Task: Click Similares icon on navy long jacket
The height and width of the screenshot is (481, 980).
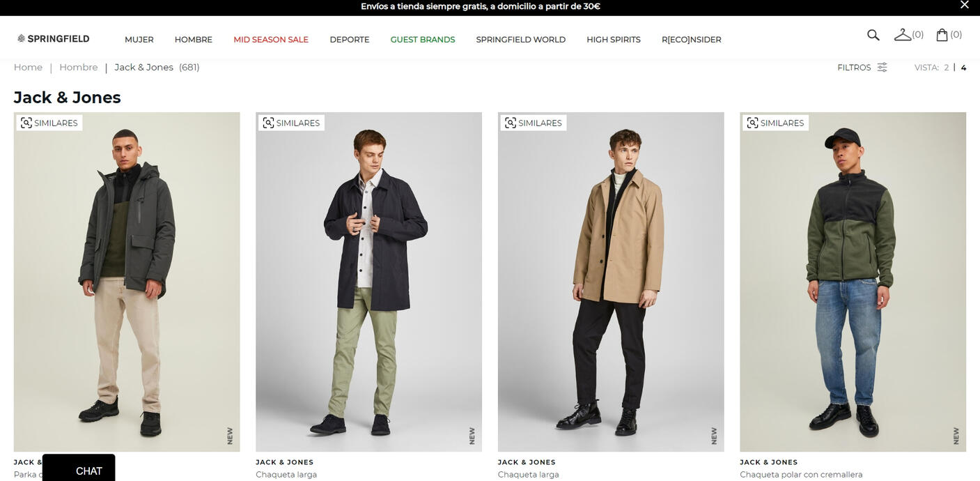Action: tap(268, 123)
